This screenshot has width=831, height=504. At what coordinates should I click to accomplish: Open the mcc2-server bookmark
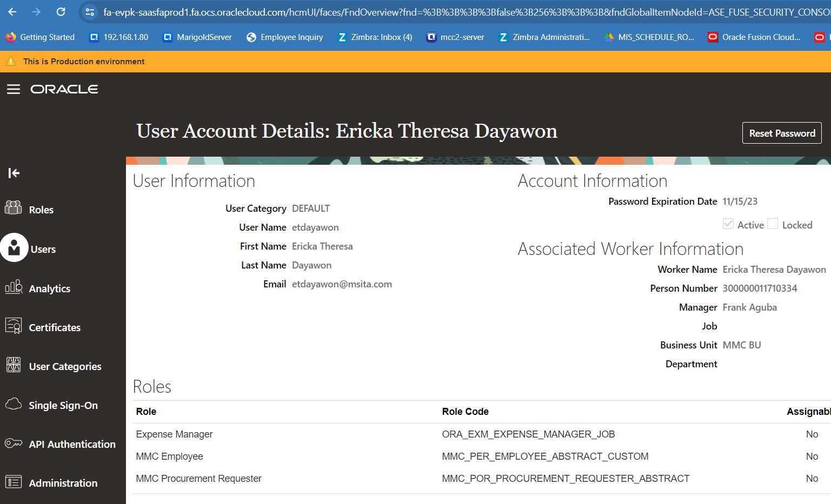(456, 37)
